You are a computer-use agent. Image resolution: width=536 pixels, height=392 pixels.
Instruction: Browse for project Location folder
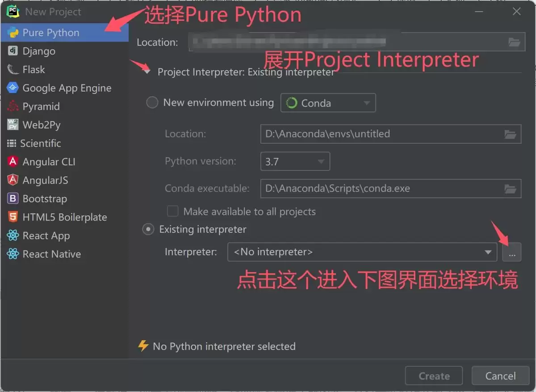[x=514, y=42]
